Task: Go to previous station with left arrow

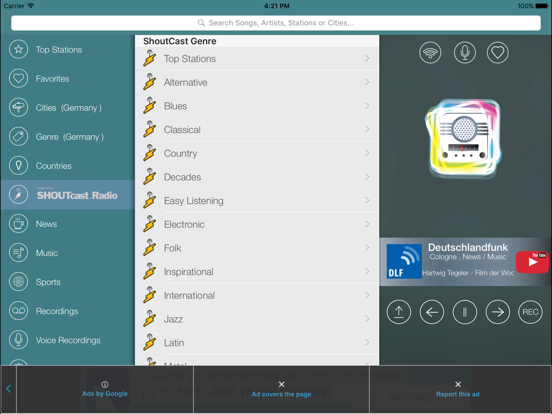Action: 432,312
